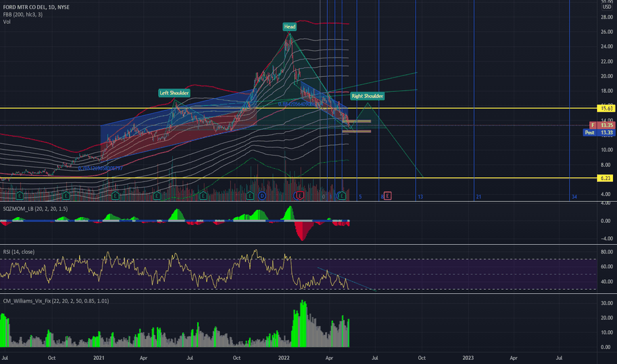617x364 pixels.
Task: Open the late April 2021 earnings marker
Action: tap(157, 196)
